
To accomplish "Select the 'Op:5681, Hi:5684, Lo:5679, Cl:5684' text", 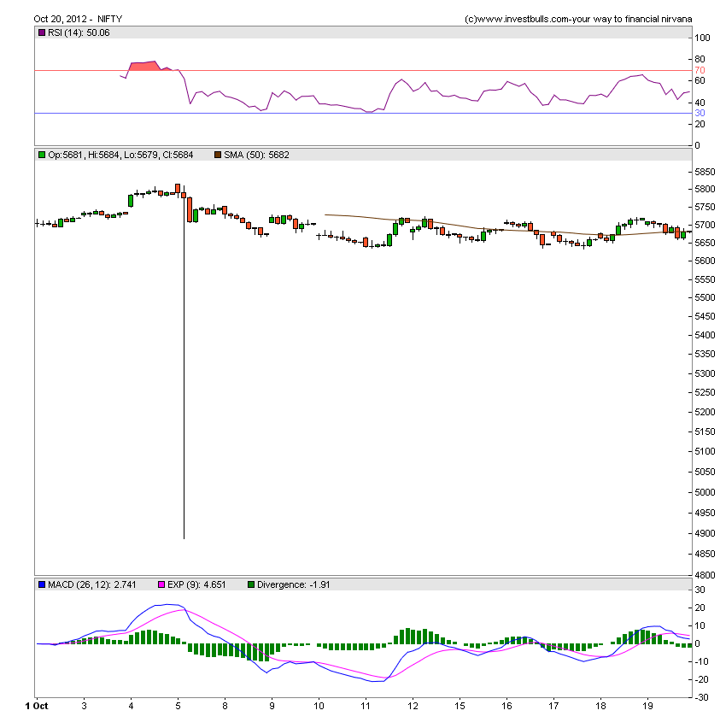I will coord(120,155).
